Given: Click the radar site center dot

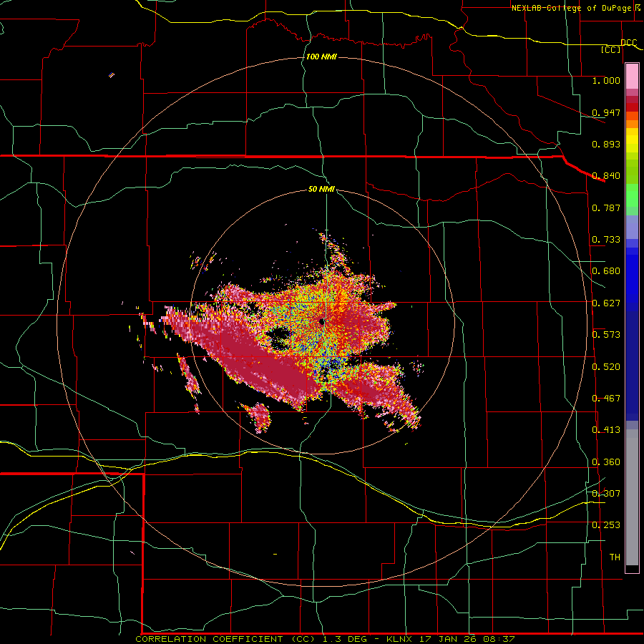Looking at the screenshot, I should coord(322,323).
